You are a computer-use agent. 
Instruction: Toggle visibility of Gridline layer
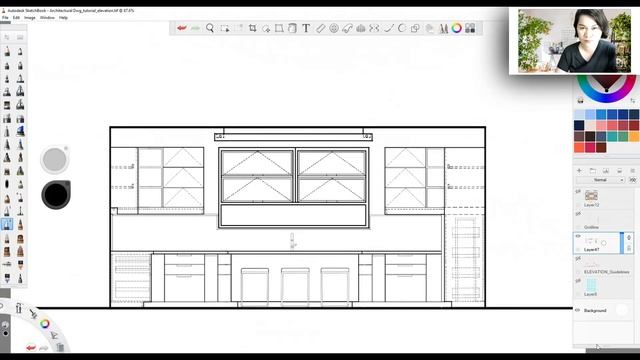click(578, 213)
